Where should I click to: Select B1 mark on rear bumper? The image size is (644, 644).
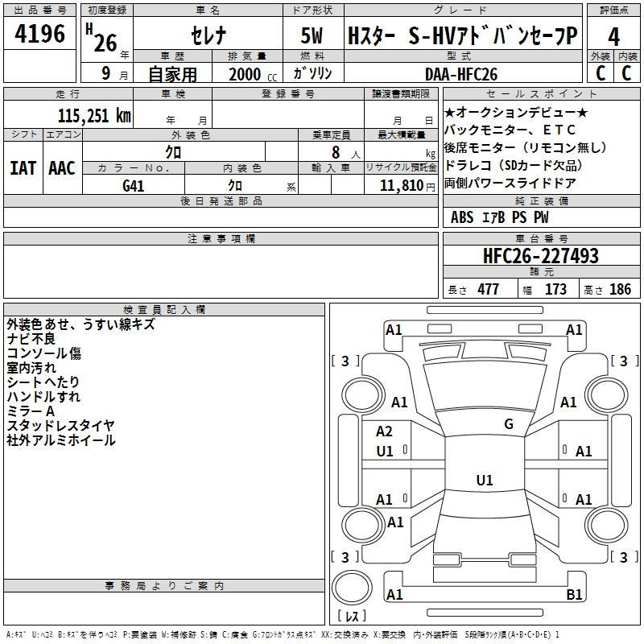(x=574, y=594)
